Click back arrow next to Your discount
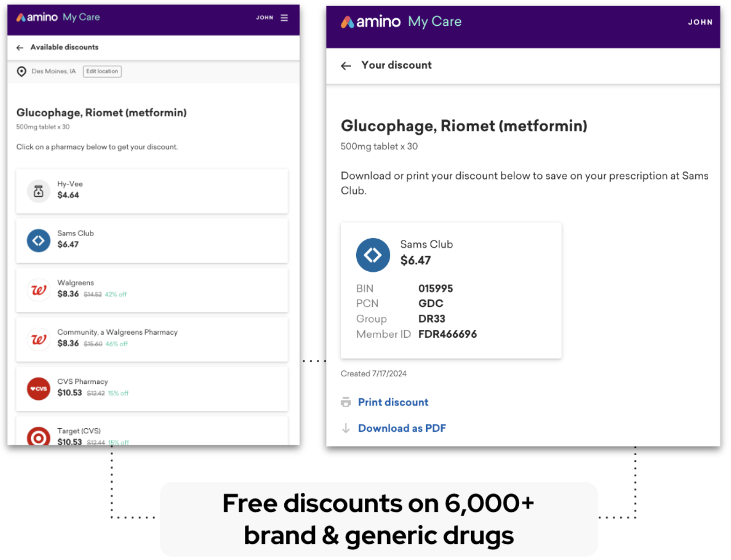 click(346, 66)
